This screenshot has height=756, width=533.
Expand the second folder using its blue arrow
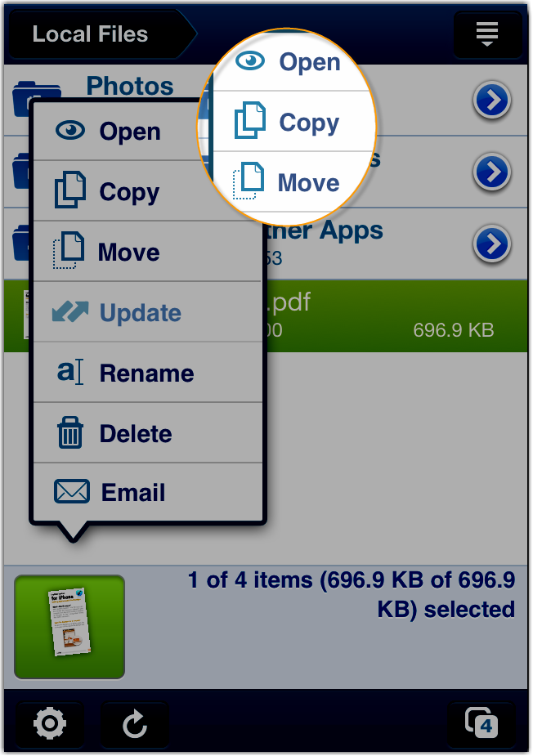(x=491, y=172)
